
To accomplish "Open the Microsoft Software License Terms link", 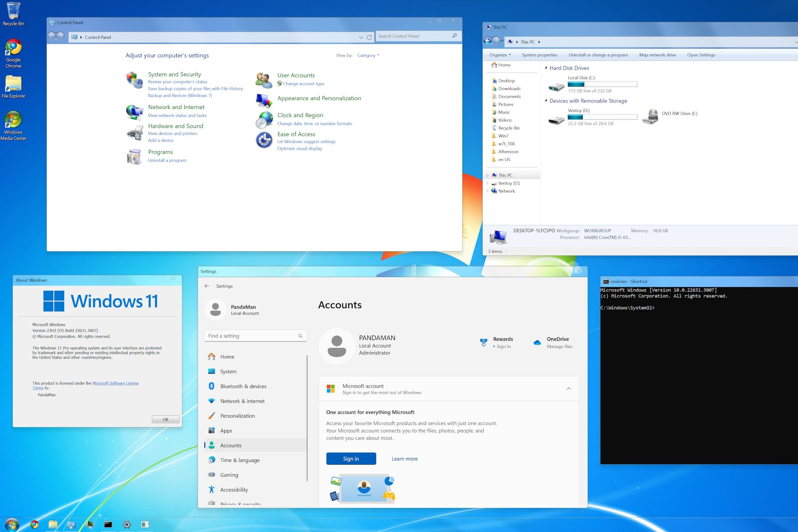I will (116, 383).
